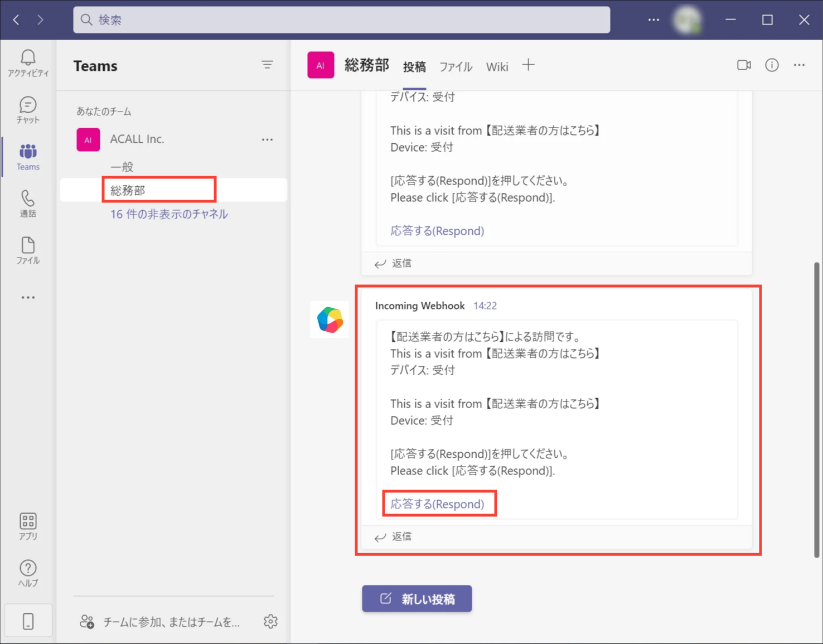Click the mobile device icon at bottom left

28,621
